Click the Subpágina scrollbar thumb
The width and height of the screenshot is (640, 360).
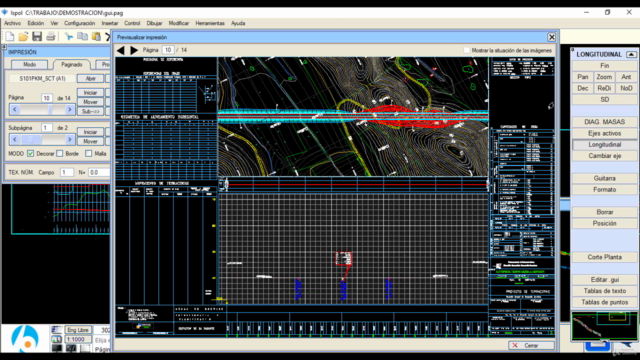point(31,140)
